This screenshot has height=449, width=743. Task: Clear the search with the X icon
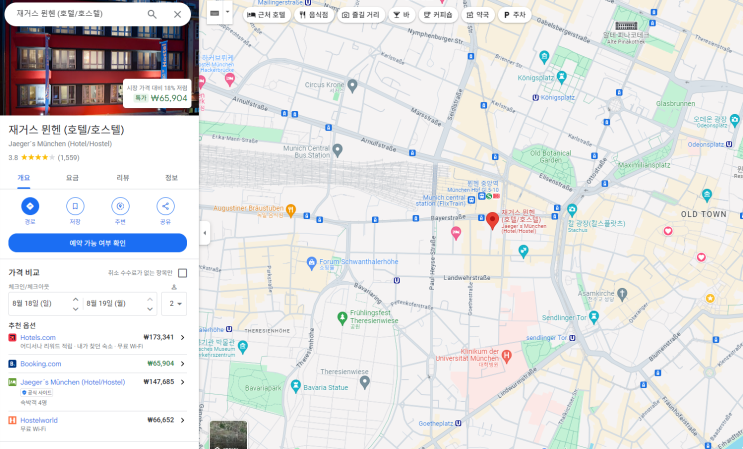pyautogui.click(x=177, y=14)
